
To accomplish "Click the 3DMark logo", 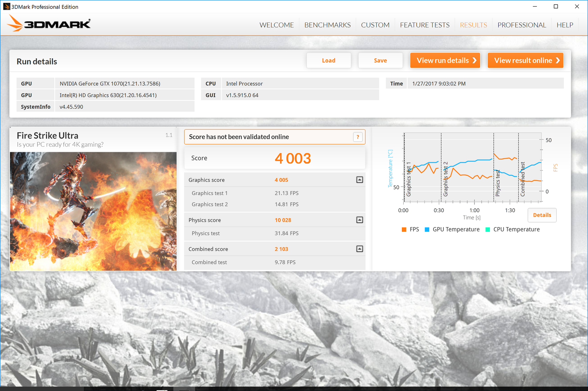I will (49, 23).
